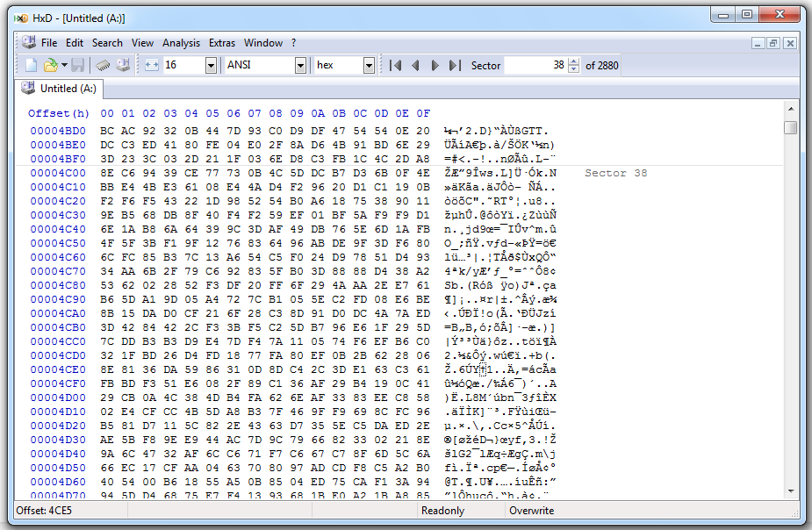
Task: Click the offset row label 00004CE0
Action: coord(58,369)
